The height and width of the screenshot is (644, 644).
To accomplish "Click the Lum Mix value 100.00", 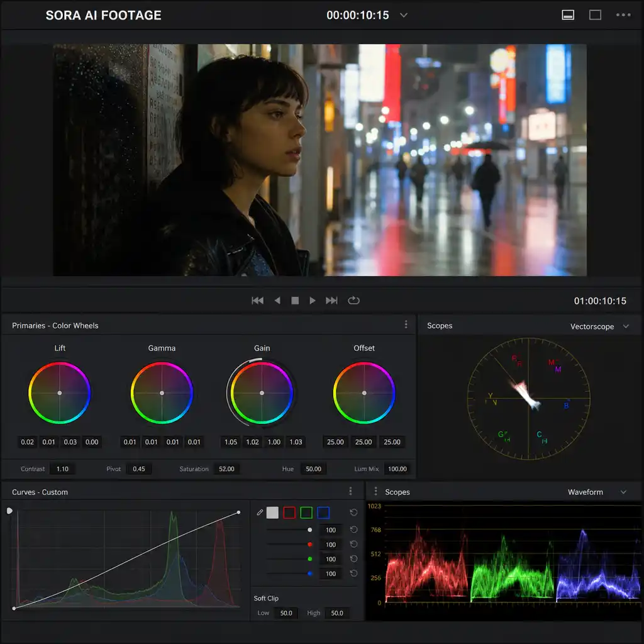I will pos(397,469).
